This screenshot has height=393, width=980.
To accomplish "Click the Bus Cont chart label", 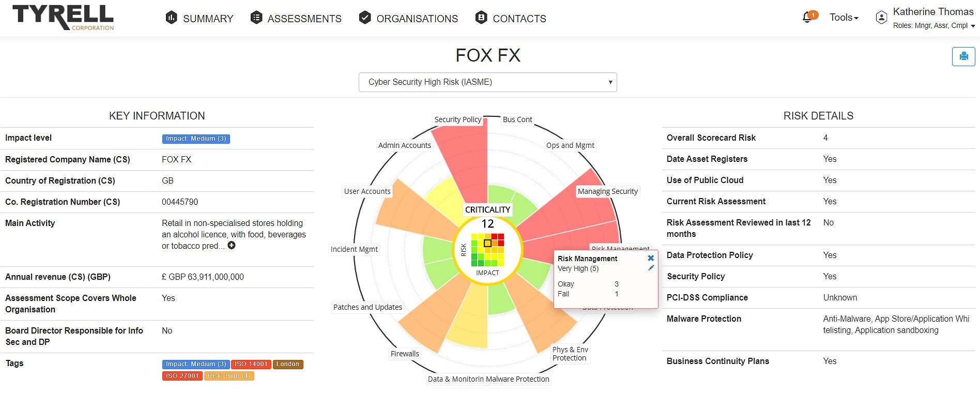I will pos(517,119).
